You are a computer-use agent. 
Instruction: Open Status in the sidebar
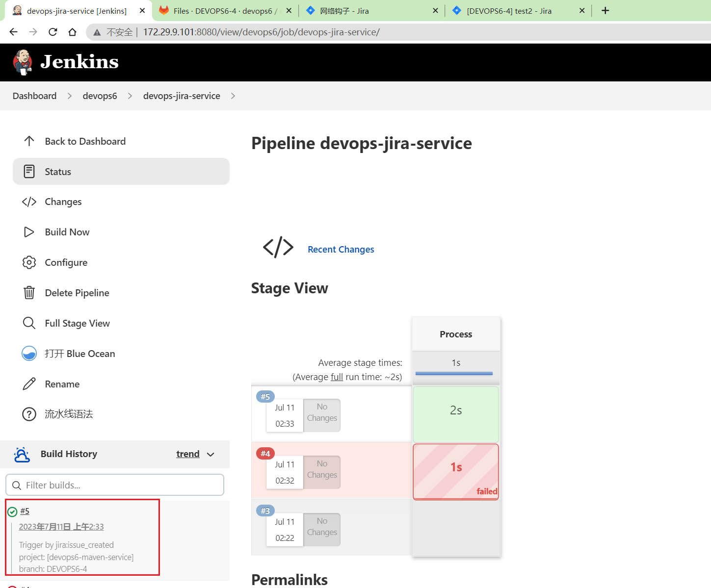pyautogui.click(x=121, y=172)
